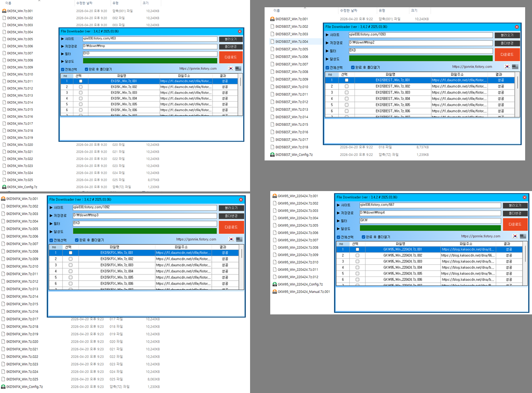Check the selection box for row EKD5BEST_Win.7z.005
532x393 pixels.
[346, 105]
